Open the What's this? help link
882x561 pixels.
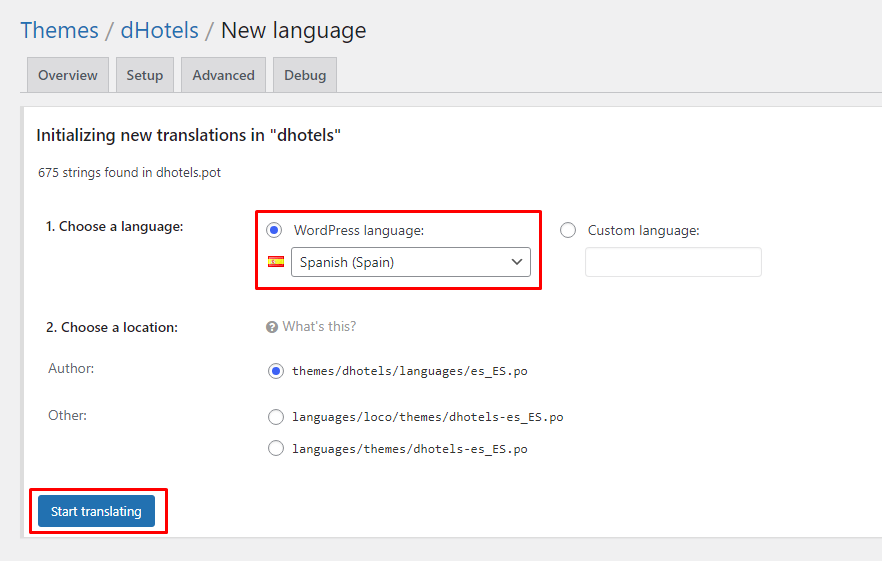point(319,327)
